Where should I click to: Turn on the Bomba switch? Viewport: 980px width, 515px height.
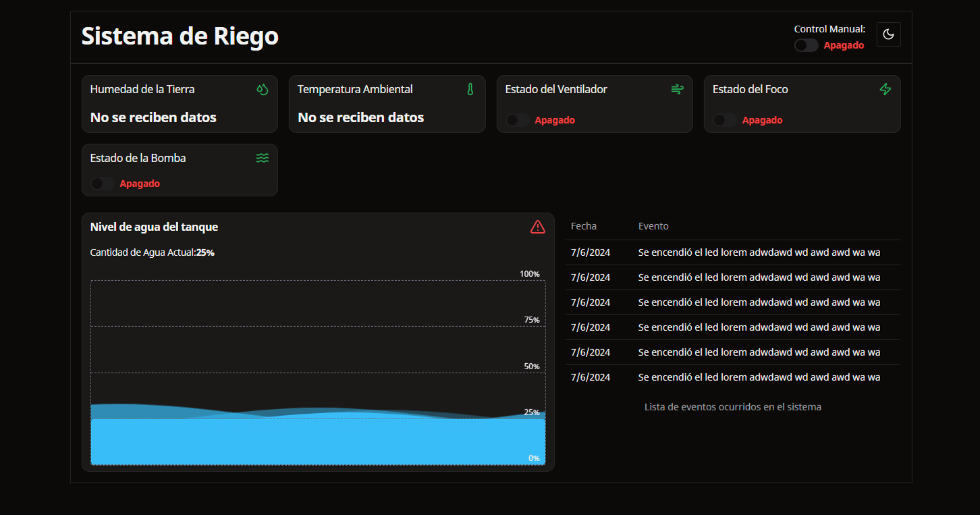click(103, 184)
